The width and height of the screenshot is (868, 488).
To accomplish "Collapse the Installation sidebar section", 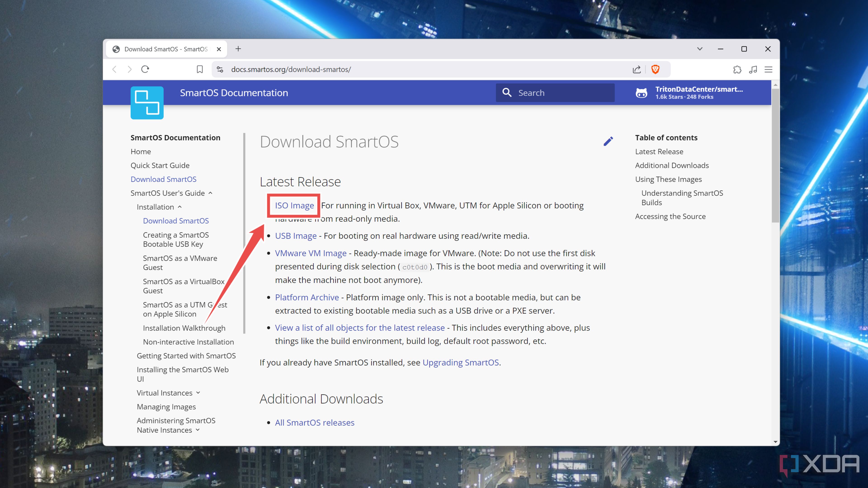I will pyautogui.click(x=180, y=207).
